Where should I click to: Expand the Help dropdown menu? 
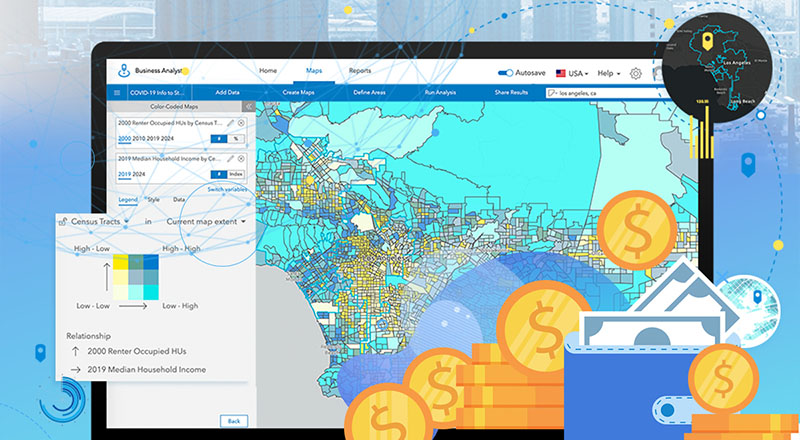click(608, 73)
